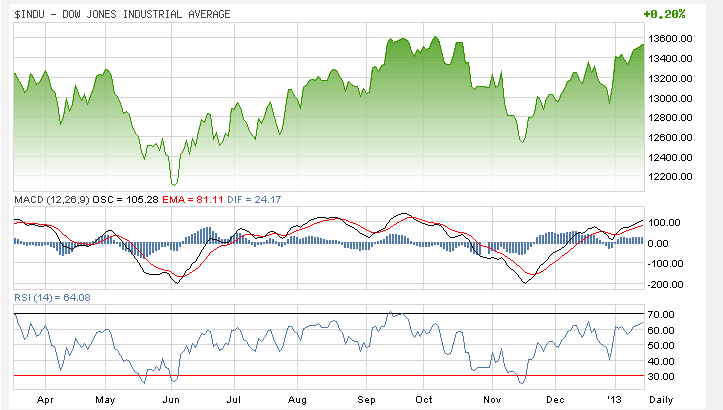
Task: Click the 12600.00 price axis label
Action: click(x=670, y=137)
